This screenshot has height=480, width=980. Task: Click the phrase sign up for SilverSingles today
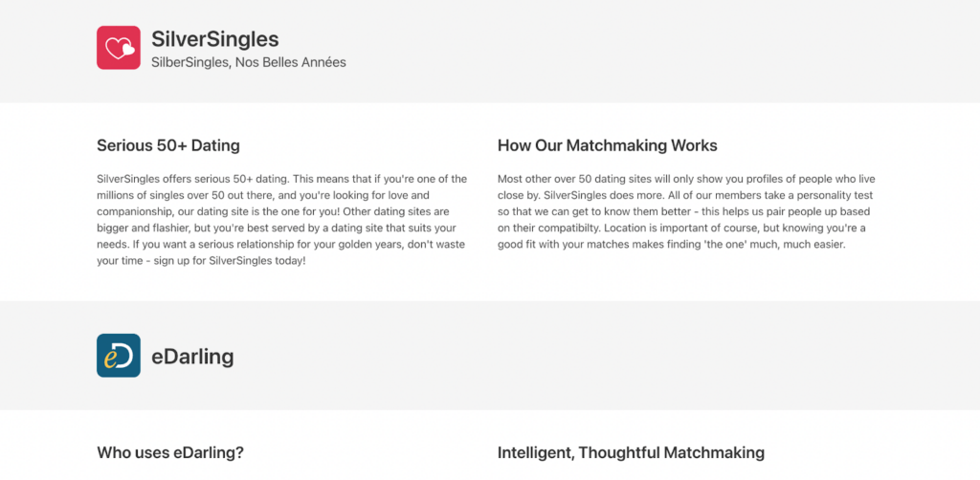(227, 260)
